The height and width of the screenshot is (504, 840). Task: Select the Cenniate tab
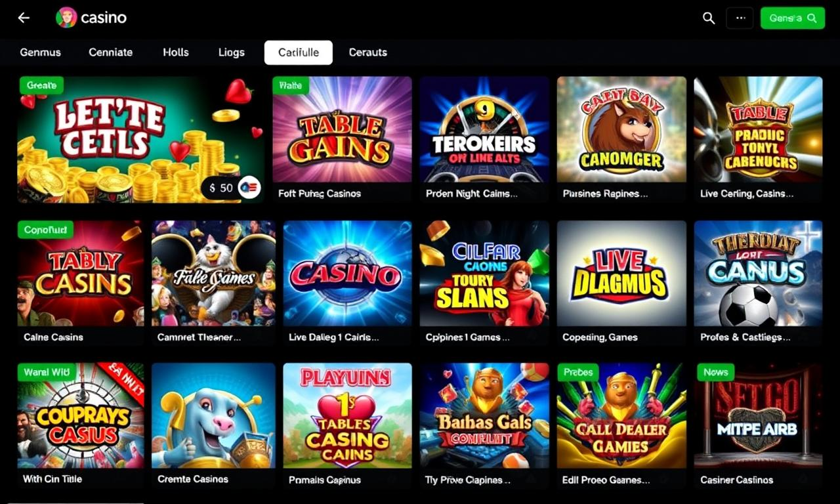tap(111, 52)
